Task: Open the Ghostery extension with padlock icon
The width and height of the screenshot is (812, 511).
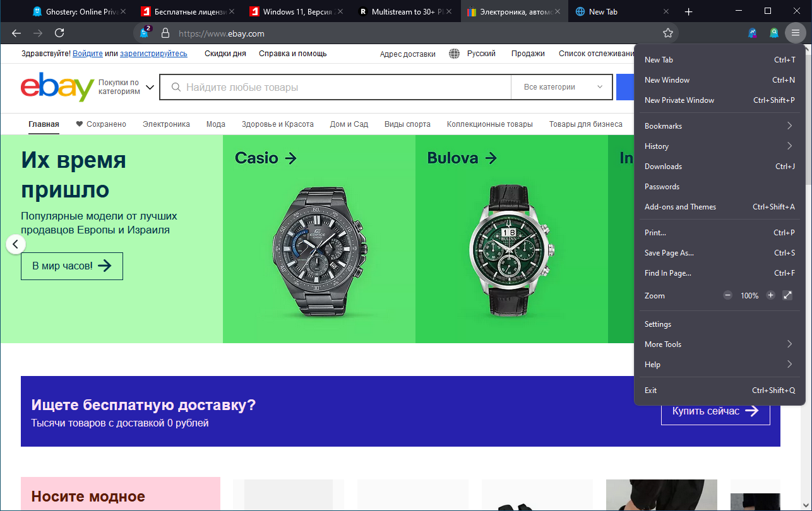Action: point(752,33)
